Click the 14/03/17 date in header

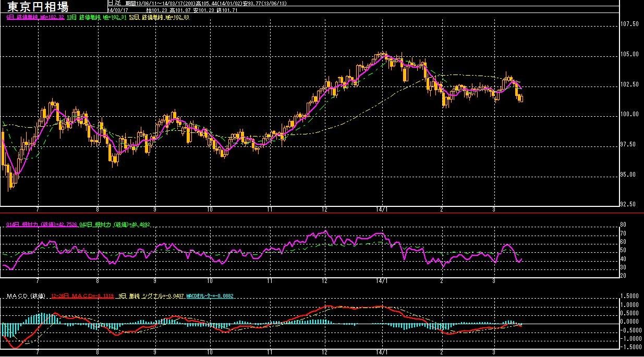(117, 9)
